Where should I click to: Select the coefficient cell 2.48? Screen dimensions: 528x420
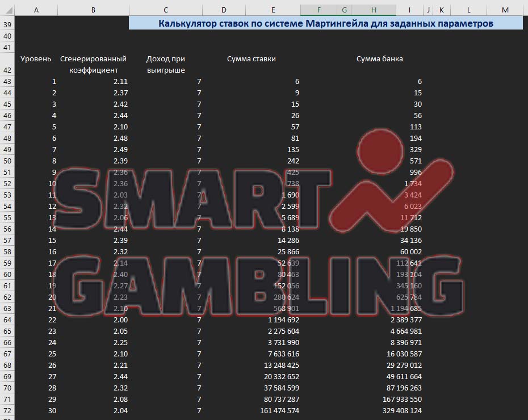pos(93,138)
